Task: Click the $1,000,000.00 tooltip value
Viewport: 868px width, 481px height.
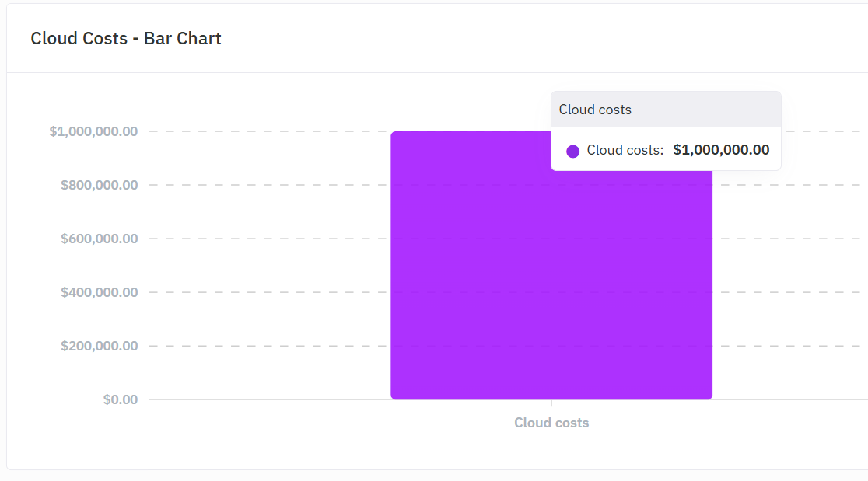Action: pyautogui.click(x=721, y=150)
